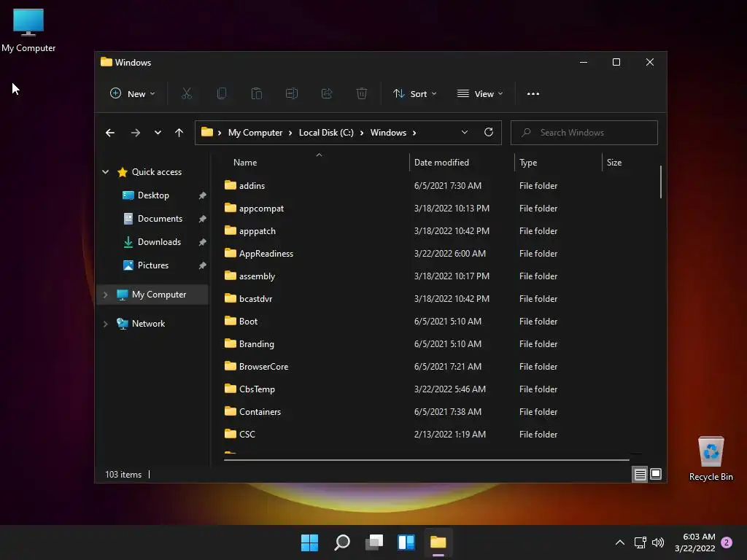Click File Explorer on the taskbar

point(438,542)
